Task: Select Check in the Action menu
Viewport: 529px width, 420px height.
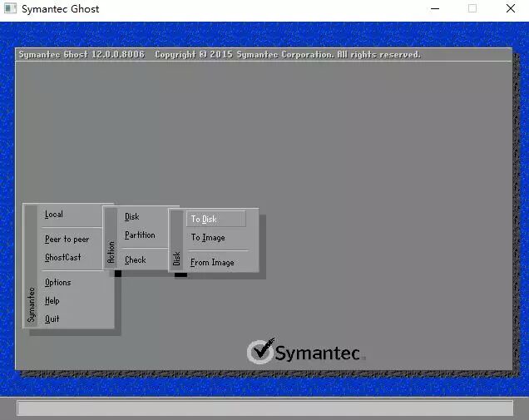Action: click(136, 260)
